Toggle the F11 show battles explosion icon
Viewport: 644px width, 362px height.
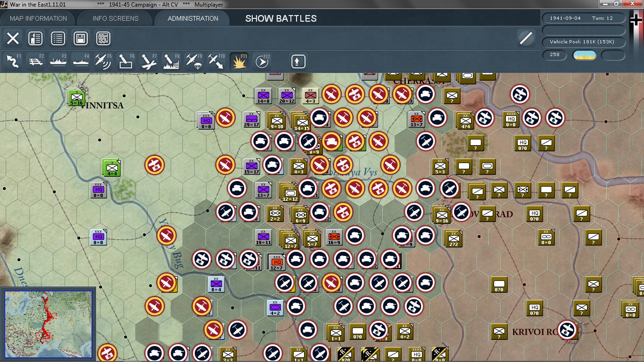239,61
